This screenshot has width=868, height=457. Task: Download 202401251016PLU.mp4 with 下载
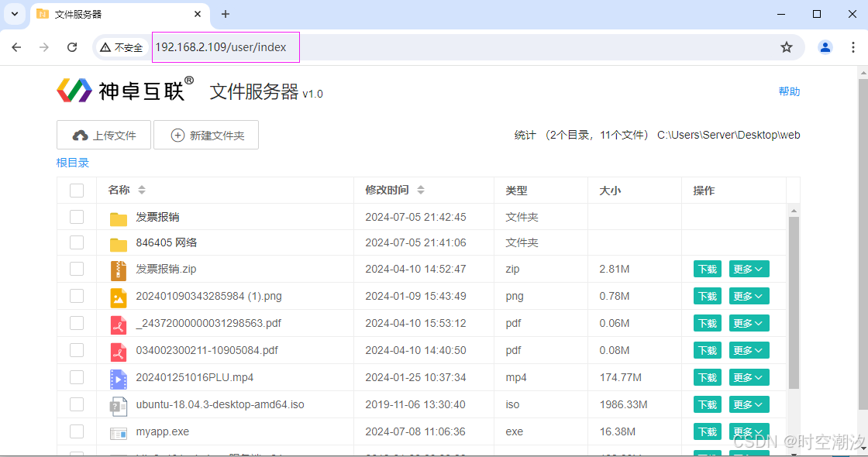click(x=708, y=377)
